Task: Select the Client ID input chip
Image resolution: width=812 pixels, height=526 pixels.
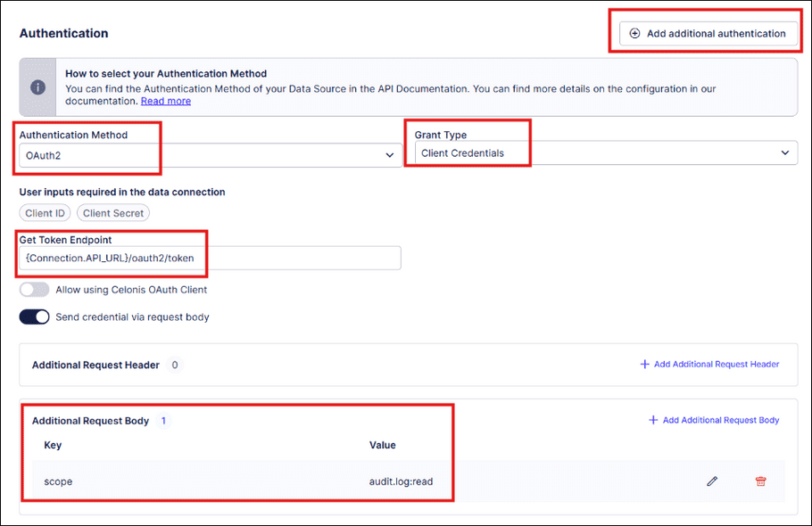Action: pyautogui.click(x=45, y=212)
